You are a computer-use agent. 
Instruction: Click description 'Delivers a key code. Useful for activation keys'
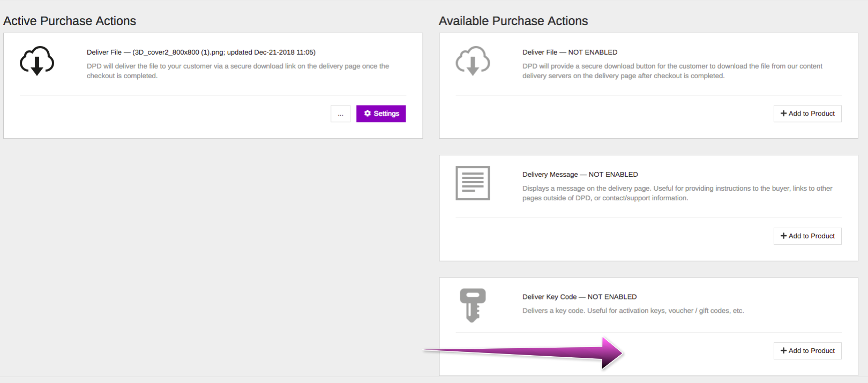pyautogui.click(x=633, y=311)
